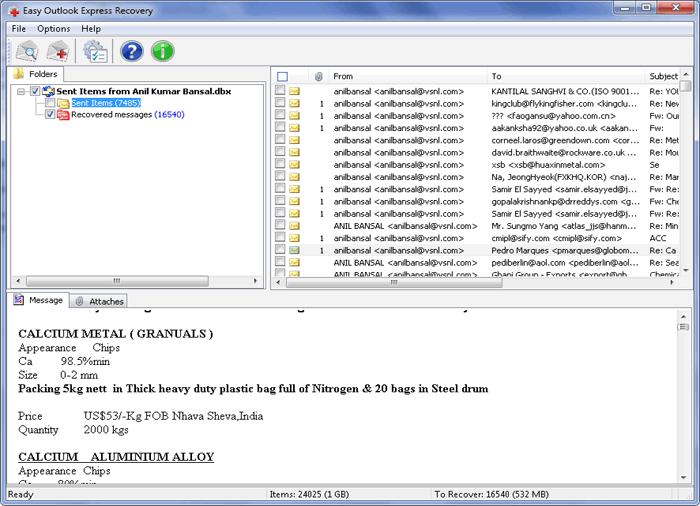Select the Sent Items (7485) folder
The height and width of the screenshot is (506, 700).
pyautogui.click(x=106, y=103)
